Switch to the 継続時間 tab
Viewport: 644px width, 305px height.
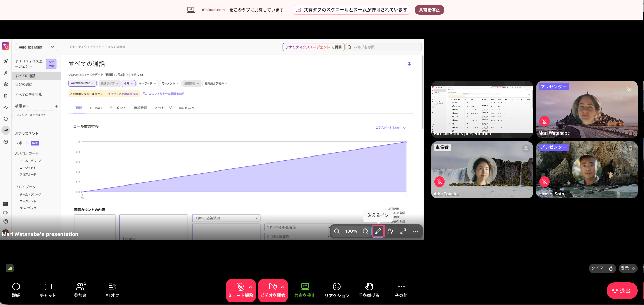[x=140, y=108]
